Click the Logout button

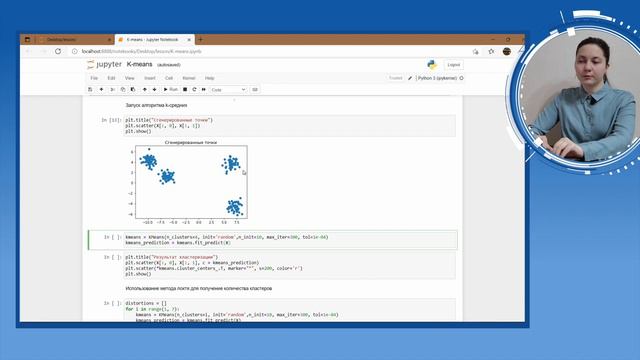453,65
